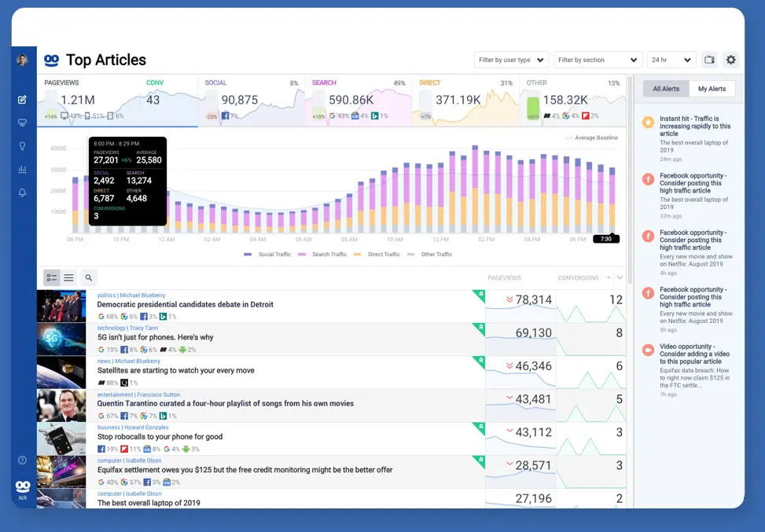The height and width of the screenshot is (532, 765).
Task: Click the 7:30 current time marker on chart
Action: point(606,239)
